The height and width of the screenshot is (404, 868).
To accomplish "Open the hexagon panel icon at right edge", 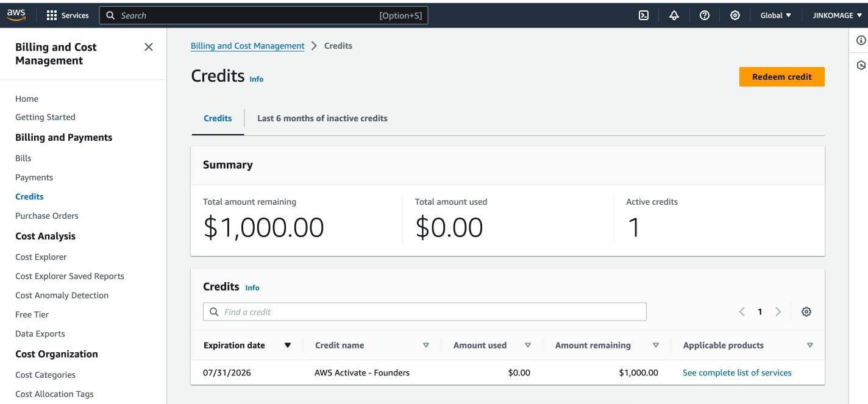I will [861, 65].
